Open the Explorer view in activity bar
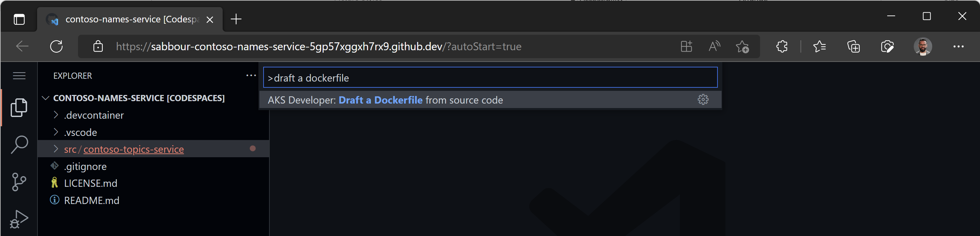This screenshot has height=236, width=980. point(19,108)
